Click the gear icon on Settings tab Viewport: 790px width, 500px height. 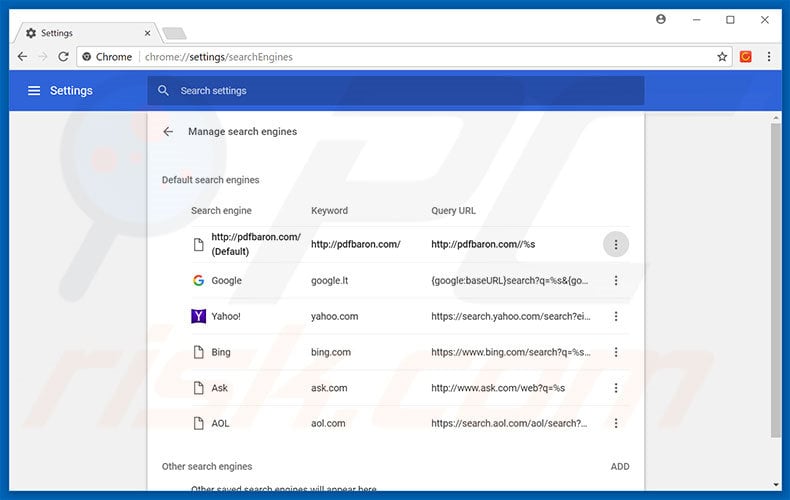pyautogui.click(x=31, y=33)
